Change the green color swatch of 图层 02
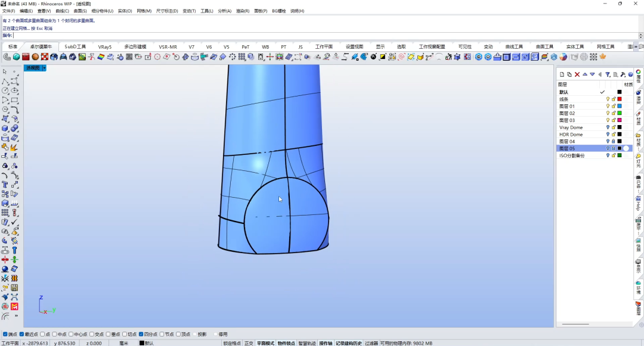Viewport: 644px width, 346px height. pyautogui.click(x=620, y=113)
